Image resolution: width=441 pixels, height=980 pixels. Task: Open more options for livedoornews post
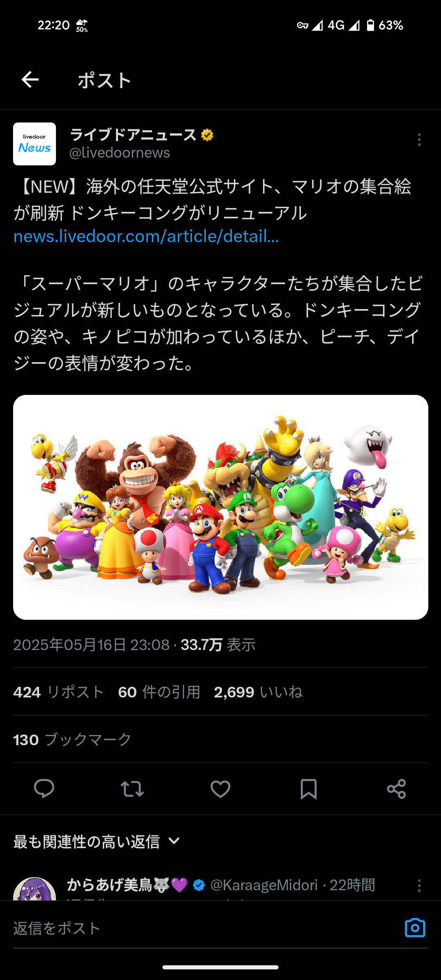click(x=419, y=140)
